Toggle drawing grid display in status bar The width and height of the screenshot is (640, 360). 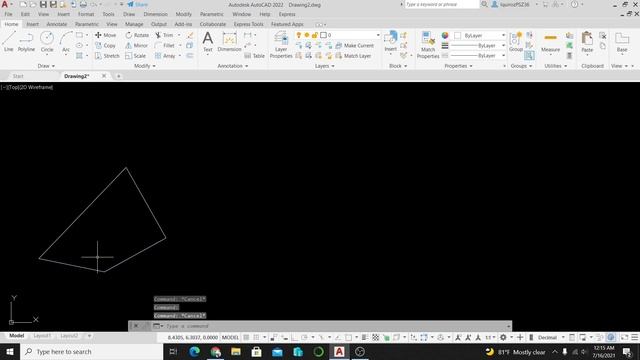click(246, 337)
